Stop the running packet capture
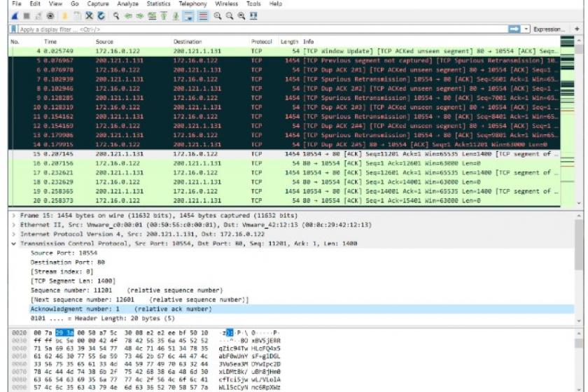588x392 pixels. coord(27,16)
